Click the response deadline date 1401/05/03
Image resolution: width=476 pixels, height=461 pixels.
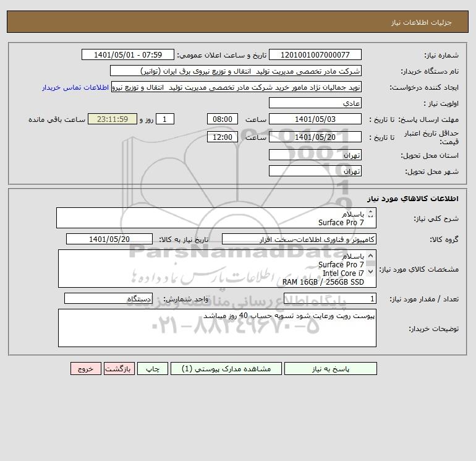coord(315,119)
